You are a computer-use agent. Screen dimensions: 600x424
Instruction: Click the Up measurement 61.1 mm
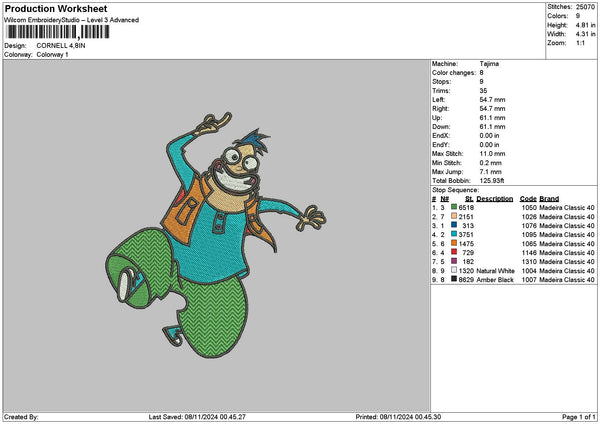492,118
